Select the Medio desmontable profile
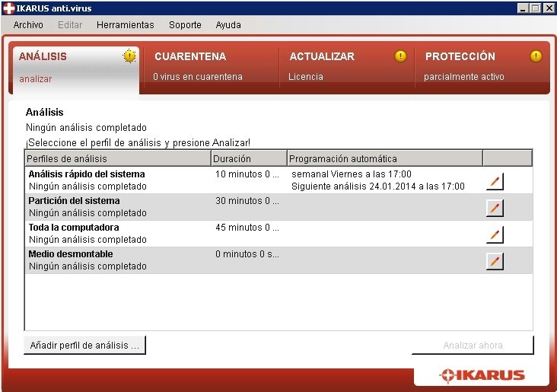Viewport: 557px width, 392px height. pos(278,260)
